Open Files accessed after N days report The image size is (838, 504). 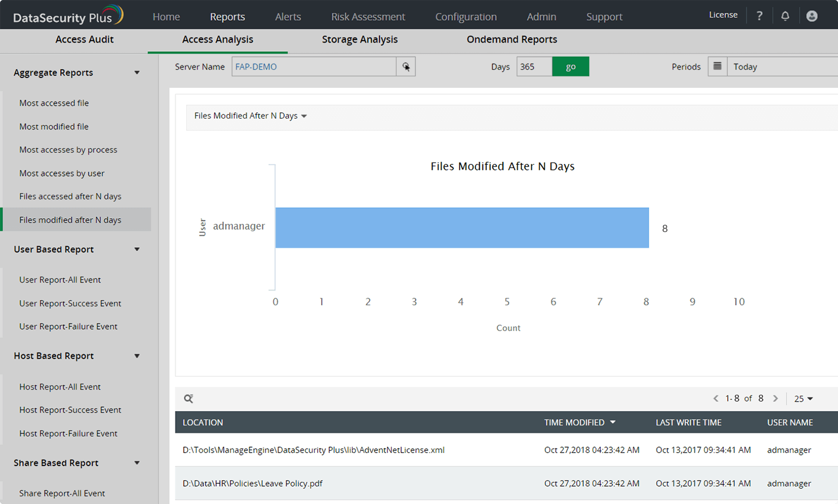coord(70,196)
